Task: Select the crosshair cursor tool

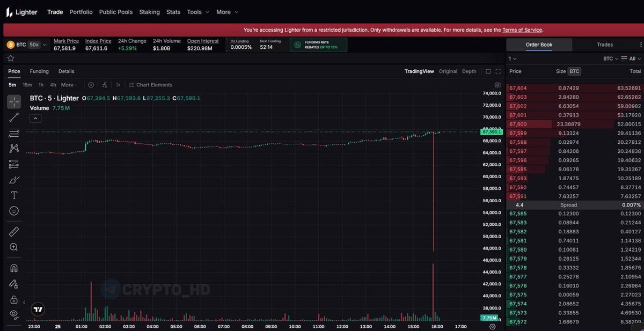Action: coord(14,102)
